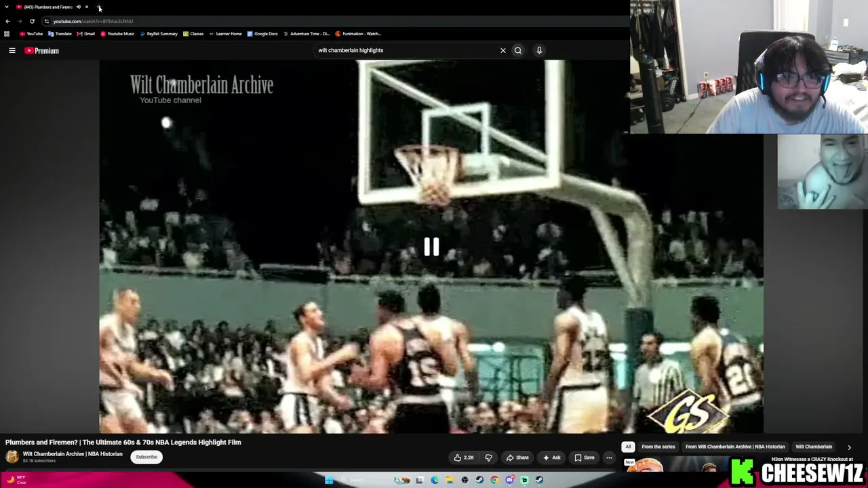This screenshot has height=488, width=868.
Task: Open the PayPal Summary bookmark
Action: tap(159, 34)
